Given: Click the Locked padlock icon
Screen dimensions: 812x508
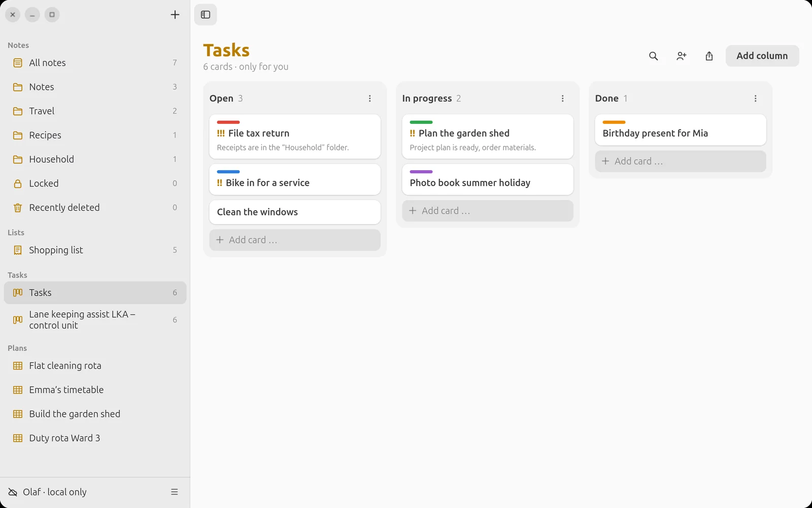Looking at the screenshot, I should click(18, 183).
